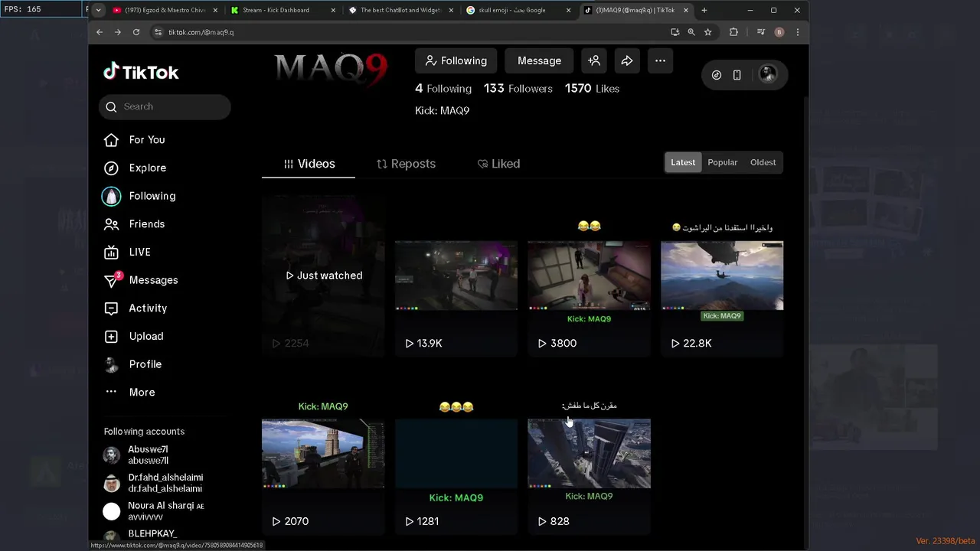The width and height of the screenshot is (980, 551).
Task: Click the share arrow button on profile
Action: tap(627, 60)
